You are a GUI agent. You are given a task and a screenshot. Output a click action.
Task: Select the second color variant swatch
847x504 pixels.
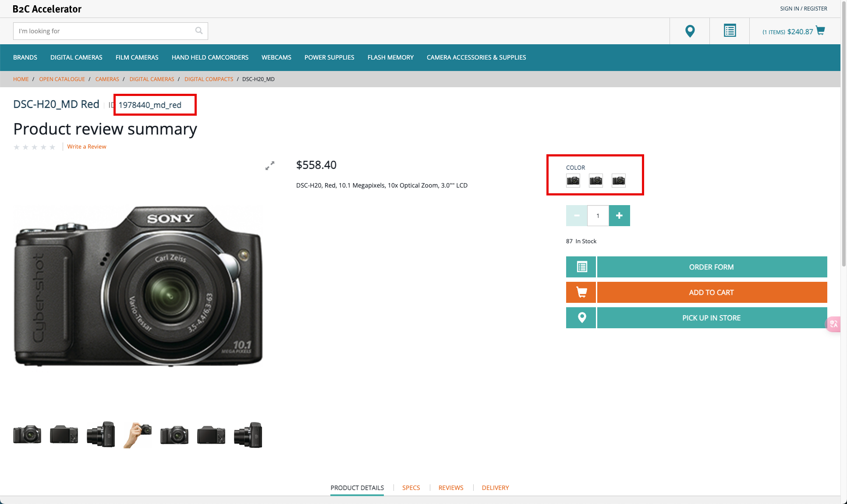point(596,181)
